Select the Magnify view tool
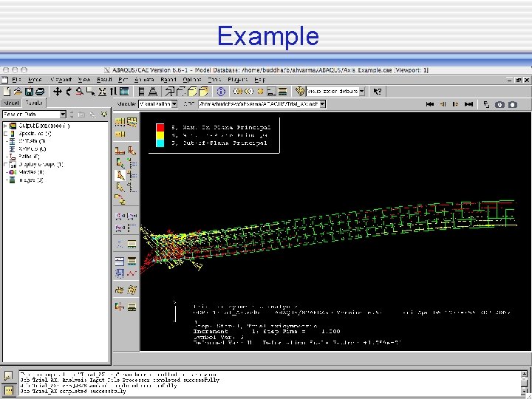 [79, 92]
